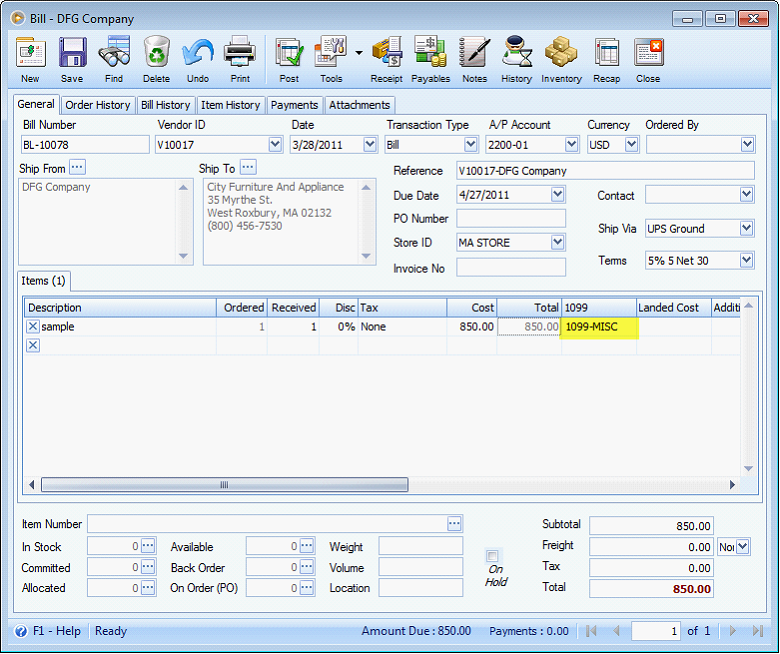Expand the A/P Account dropdown
780x654 pixels.
pyautogui.click(x=572, y=145)
